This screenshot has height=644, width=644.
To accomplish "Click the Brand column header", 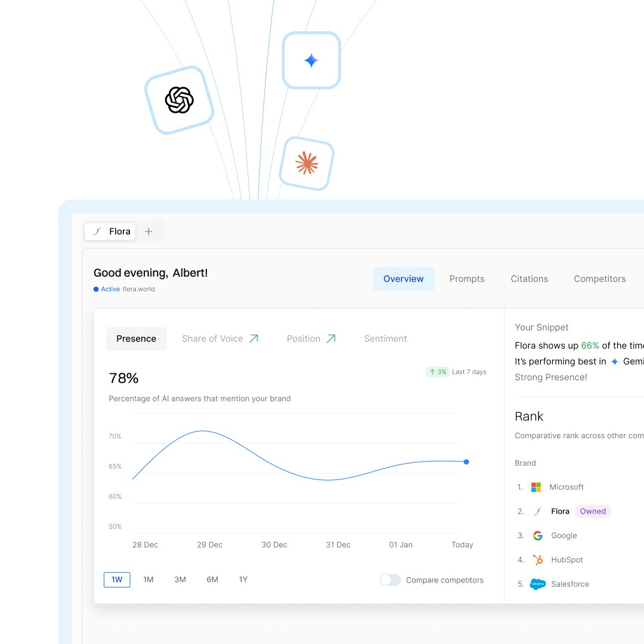I will point(525,463).
